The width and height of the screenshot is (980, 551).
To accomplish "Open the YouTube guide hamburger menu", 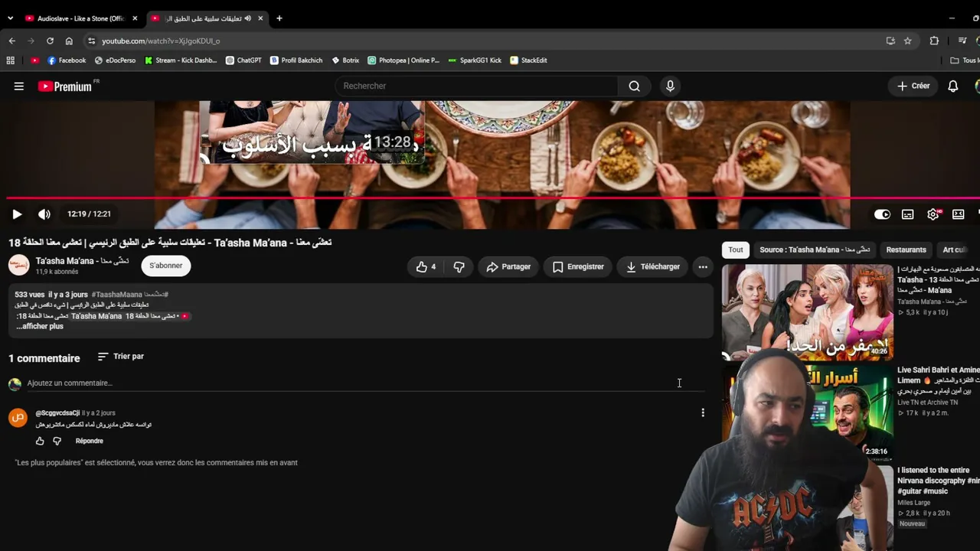I will (19, 86).
